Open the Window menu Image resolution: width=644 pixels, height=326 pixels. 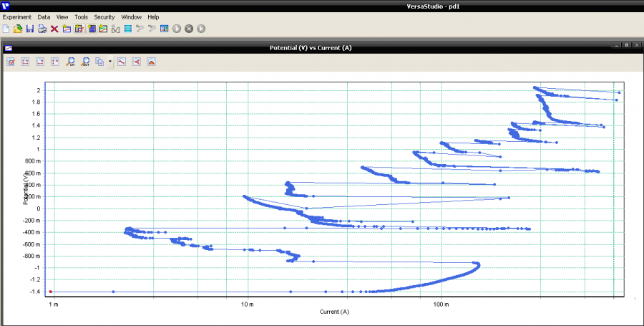pyautogui.click(x=132, y=17)
